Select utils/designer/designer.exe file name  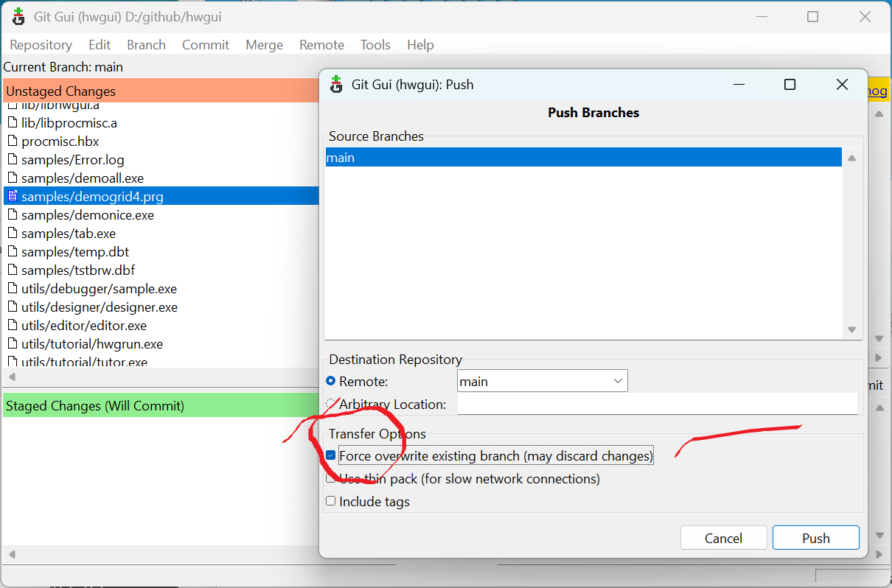pyautogui.click(x=100, y=307)
